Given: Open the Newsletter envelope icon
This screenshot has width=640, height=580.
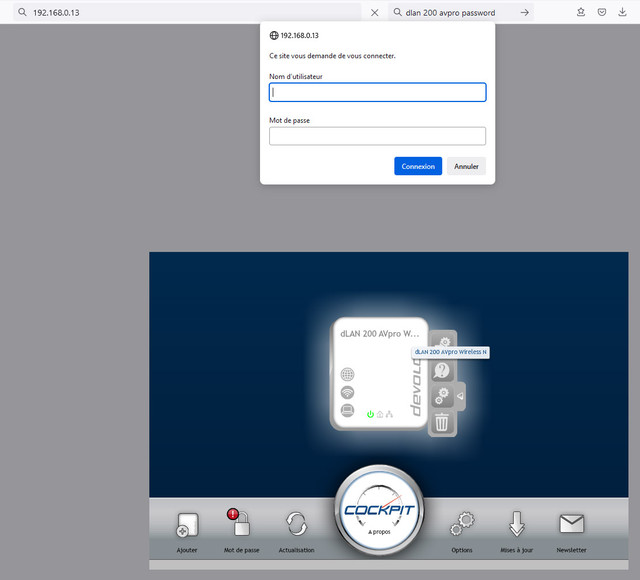Looking at the screenshot, I should [571, 524].
